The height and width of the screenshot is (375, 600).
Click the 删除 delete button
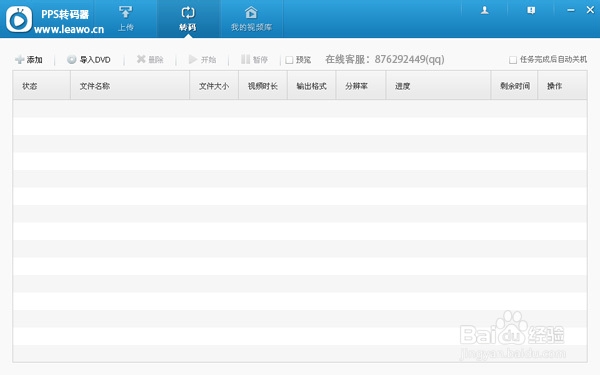(150, 59)
